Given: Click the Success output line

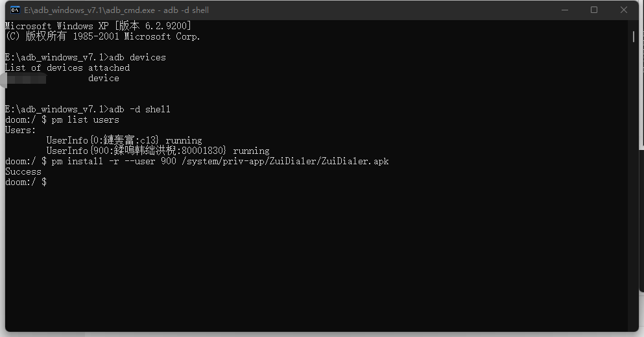Looking at the screenshot, I should tap(23, 172).
